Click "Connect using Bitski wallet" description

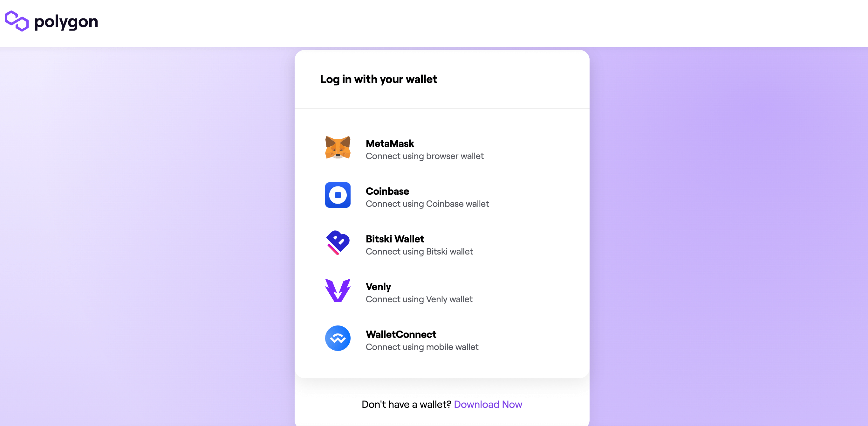point(419,252)
